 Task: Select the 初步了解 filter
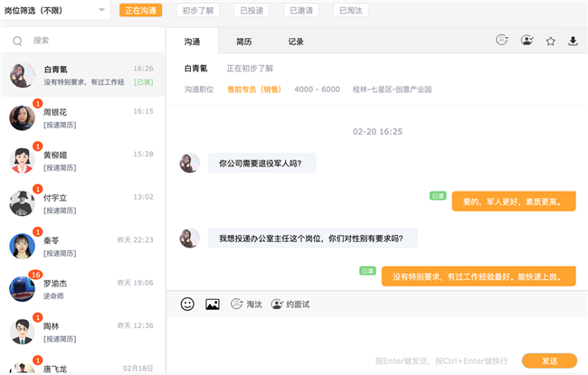click(198, 11)
